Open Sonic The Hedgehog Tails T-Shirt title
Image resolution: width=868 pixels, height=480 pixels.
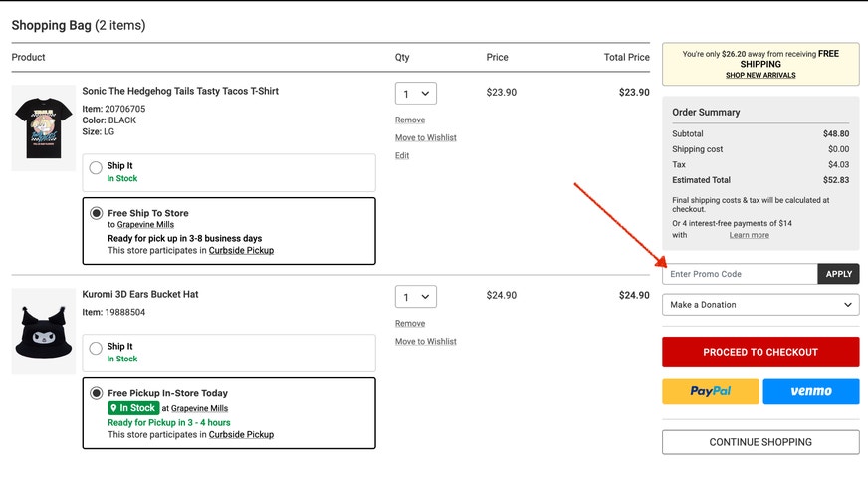tap(180, 91)
